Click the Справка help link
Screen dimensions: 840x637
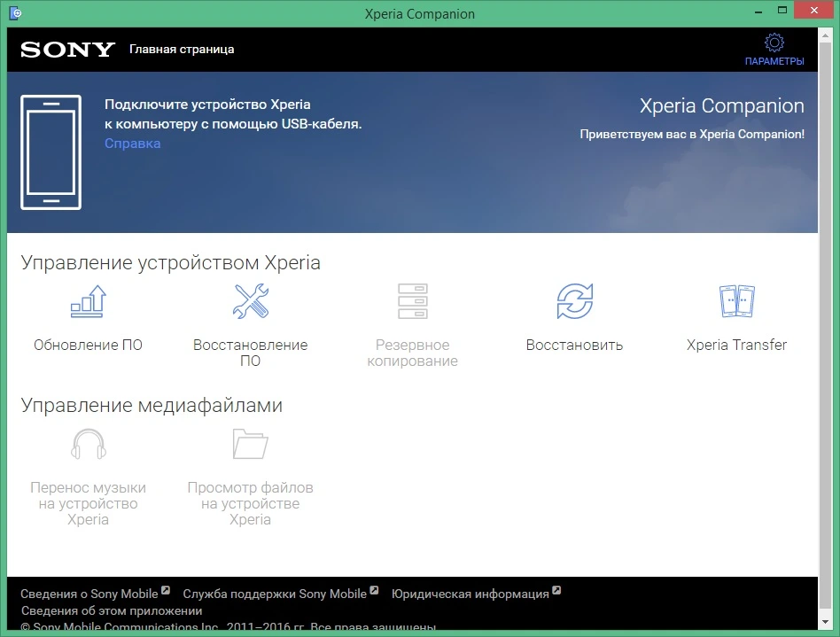[x=132, y=144]
